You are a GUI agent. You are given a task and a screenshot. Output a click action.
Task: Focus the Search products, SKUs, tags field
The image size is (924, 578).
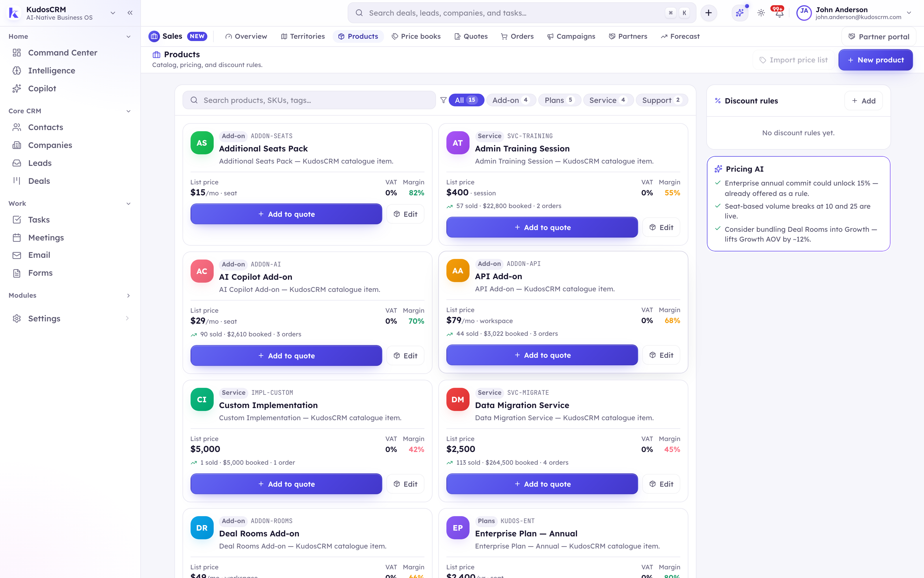[x=309, y=100]
